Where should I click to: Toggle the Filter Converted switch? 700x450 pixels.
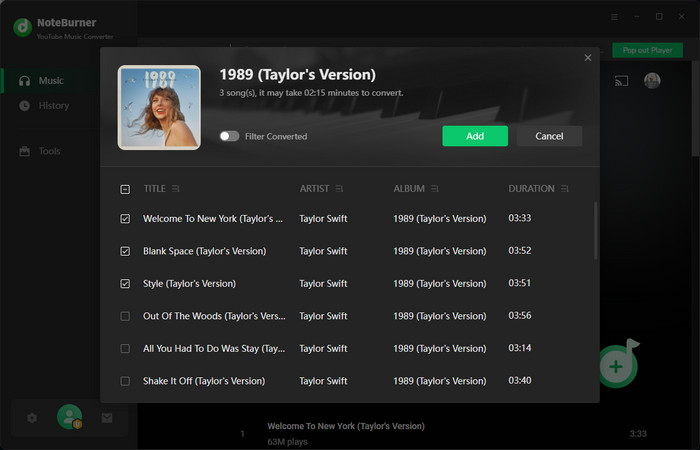point(230,136)
